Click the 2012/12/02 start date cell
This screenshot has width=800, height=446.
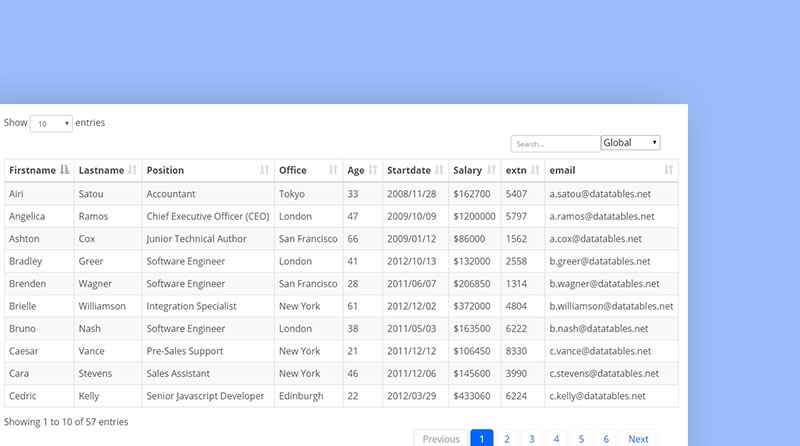416,306
